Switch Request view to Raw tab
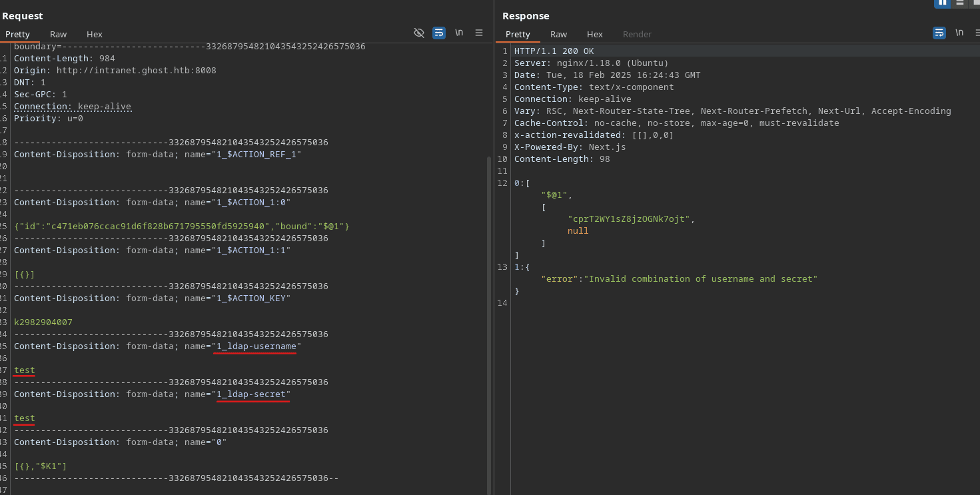The image size is (980, 495). point(58,34)
